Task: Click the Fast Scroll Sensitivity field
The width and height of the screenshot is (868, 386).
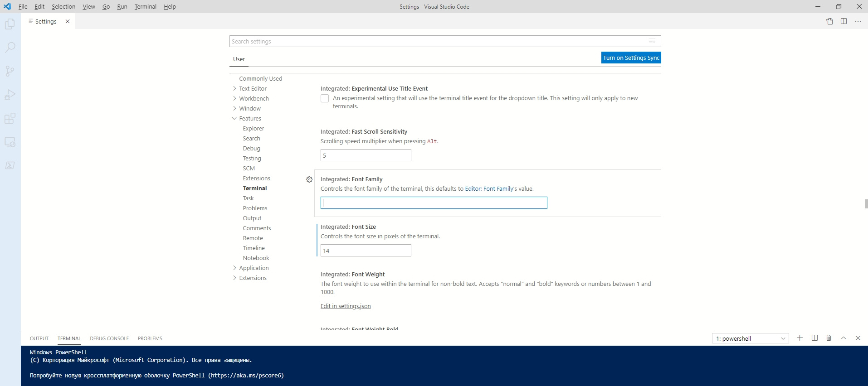Action: point(366,155)
